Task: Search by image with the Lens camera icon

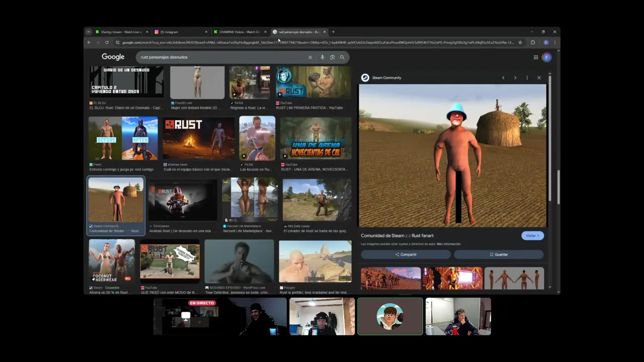Action: point(332,57)
